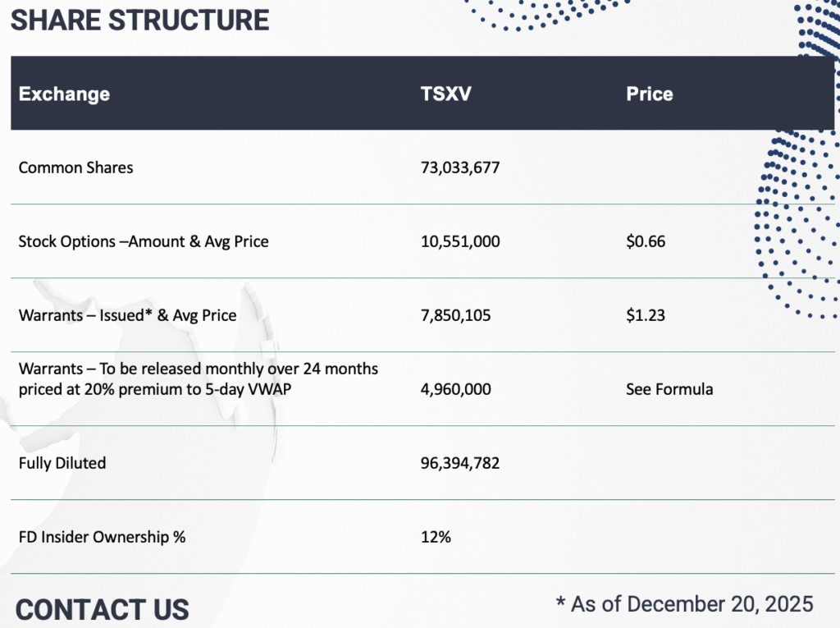Select the Exchange column header

[x=64, y=94]
